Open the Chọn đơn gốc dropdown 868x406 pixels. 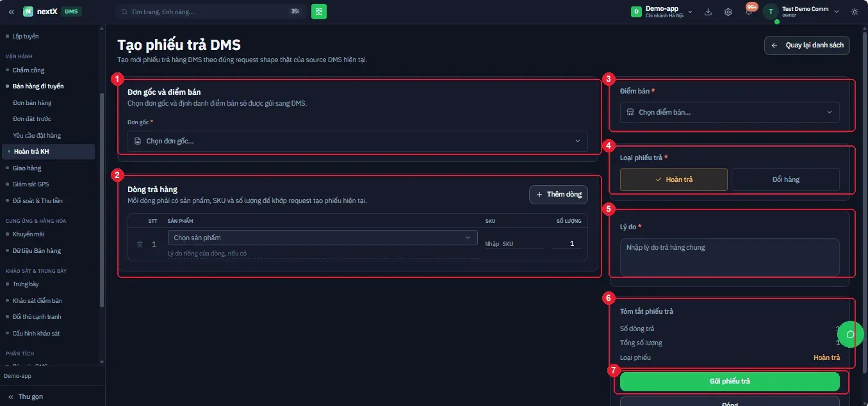pos(357,141)
